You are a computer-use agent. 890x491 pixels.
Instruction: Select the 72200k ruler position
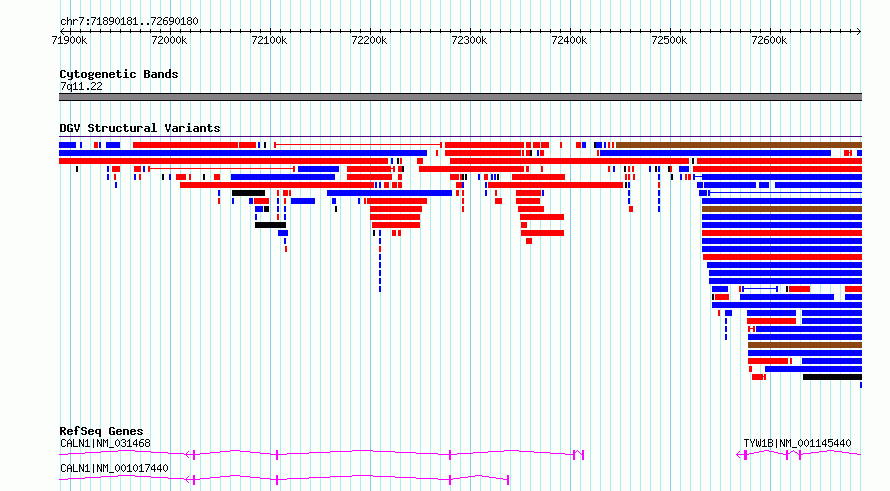pyautogui.click(x=369, y=41)
